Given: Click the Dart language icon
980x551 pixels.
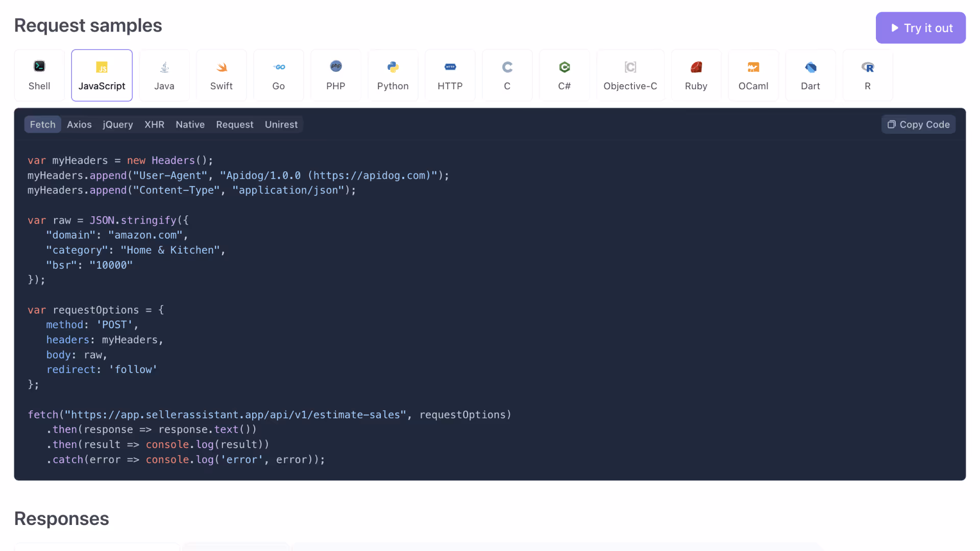Looking at the screenshot, I should tap(810, 67).
